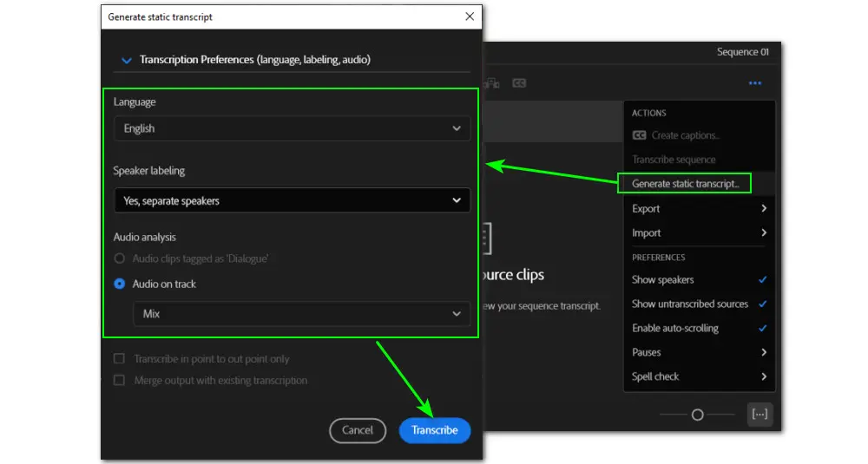Click the zoom slider handle
The image size is (868, 464).
coord(697,415)
